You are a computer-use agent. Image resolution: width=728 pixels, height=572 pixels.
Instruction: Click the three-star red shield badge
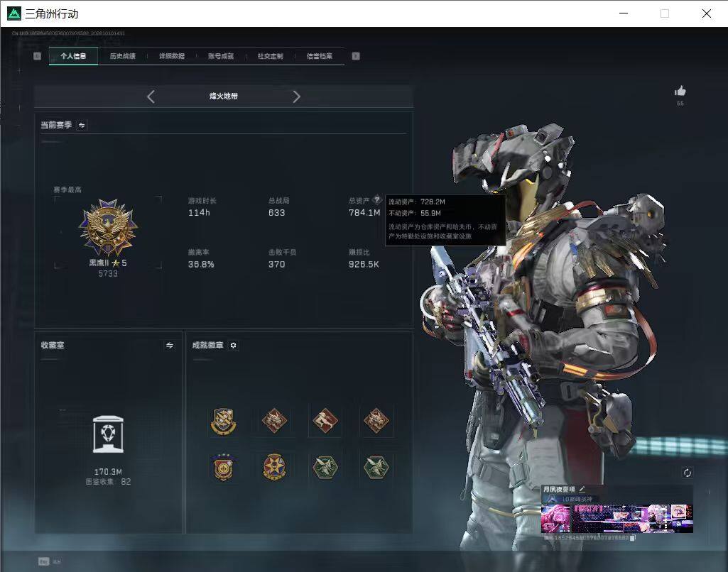pos(223,467)
